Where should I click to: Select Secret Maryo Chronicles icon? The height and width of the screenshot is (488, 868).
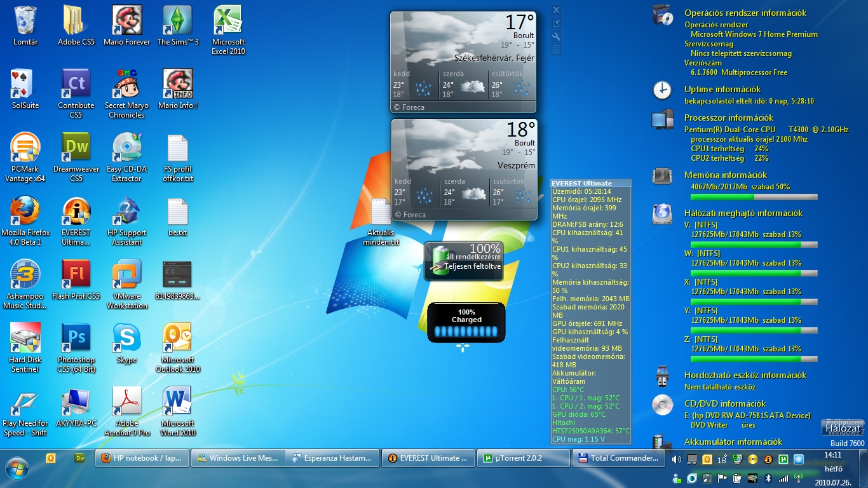[x=127, y=93]
